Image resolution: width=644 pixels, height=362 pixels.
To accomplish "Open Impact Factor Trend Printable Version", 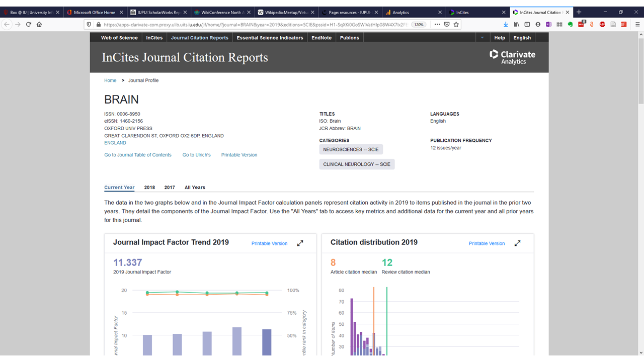I will (269, 243).
